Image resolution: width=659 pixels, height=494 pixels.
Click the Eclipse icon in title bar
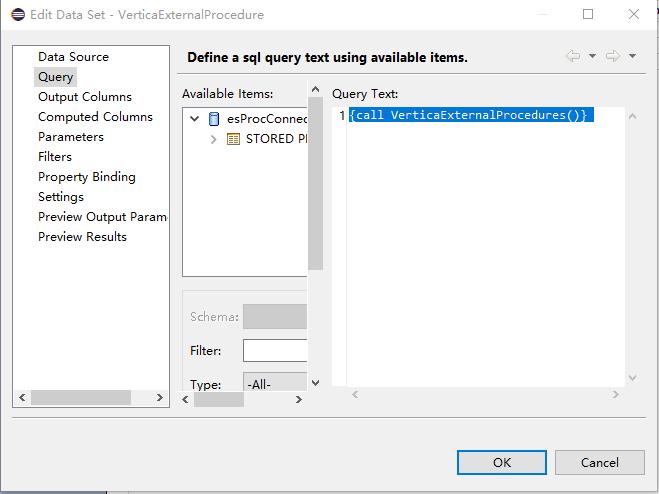click(18, 14)
